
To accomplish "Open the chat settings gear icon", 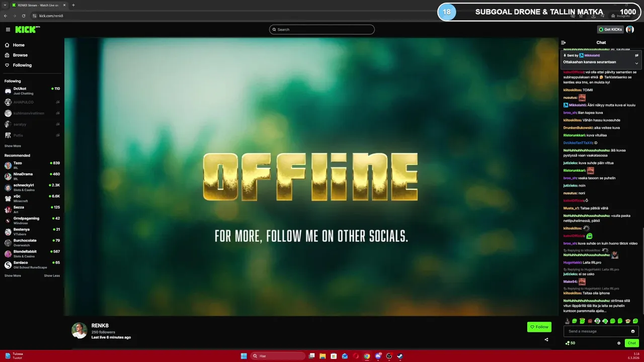I will click(x=619, y=343).
